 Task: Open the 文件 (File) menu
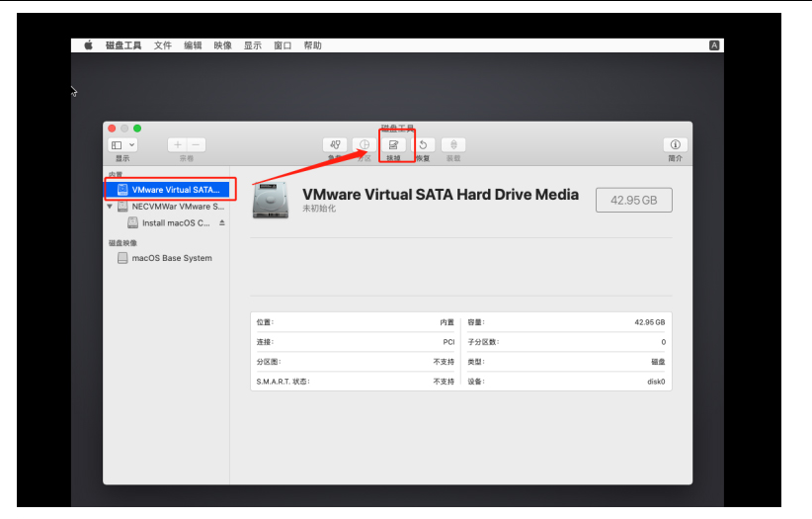click(163, 45)
